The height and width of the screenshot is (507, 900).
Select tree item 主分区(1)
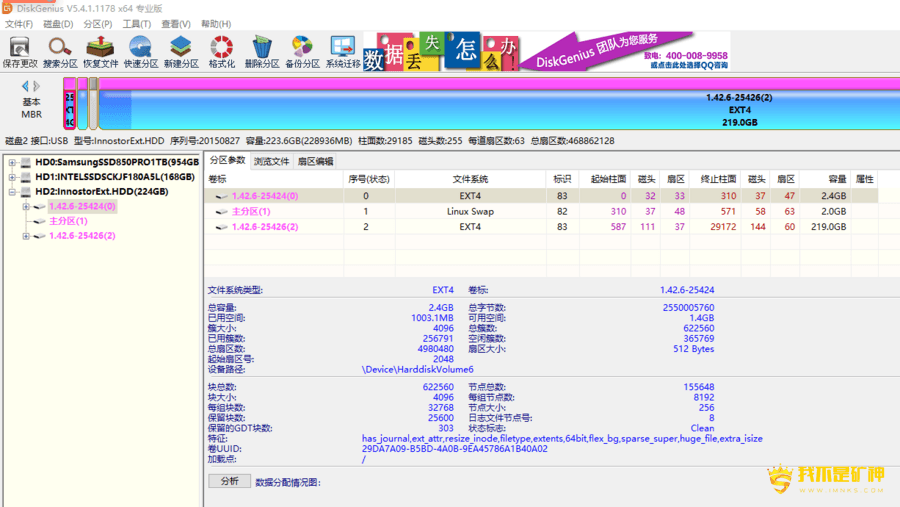[x=68, y=221]
